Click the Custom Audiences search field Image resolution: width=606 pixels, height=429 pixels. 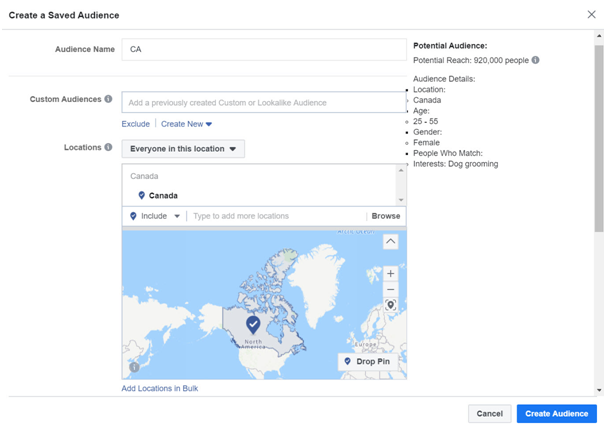(264, 102)
